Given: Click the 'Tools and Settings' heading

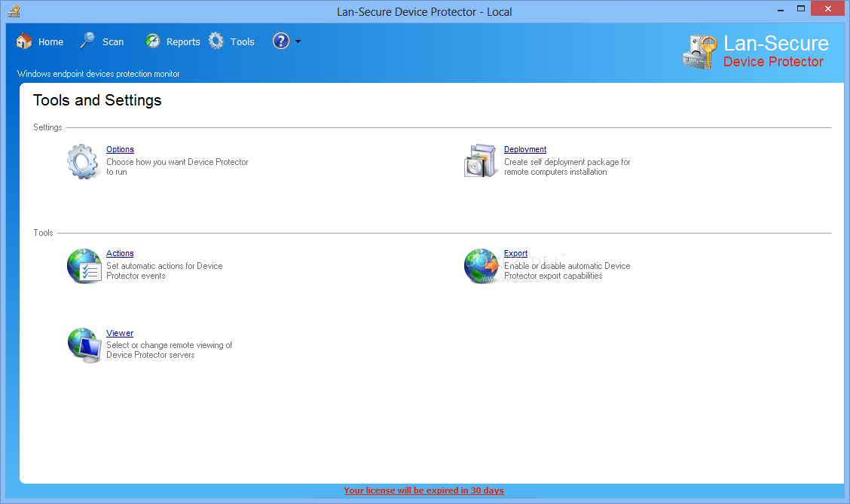Looking at the screenshot, I should tap(97, 100).
